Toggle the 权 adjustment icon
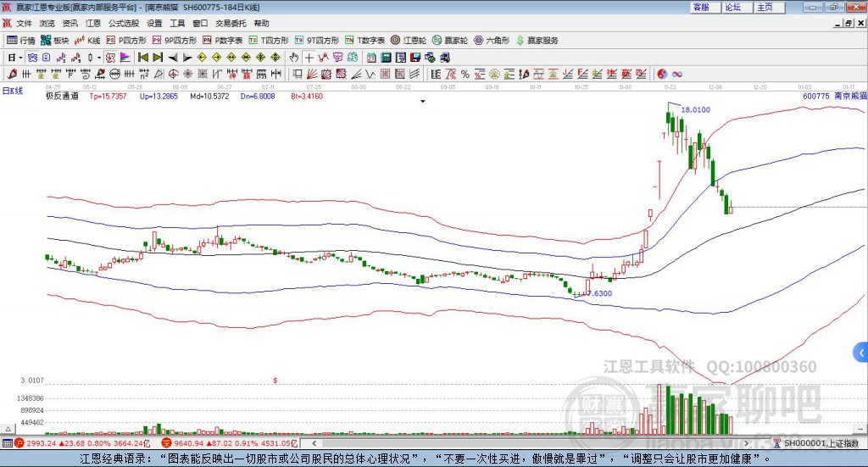 [111, 58]
